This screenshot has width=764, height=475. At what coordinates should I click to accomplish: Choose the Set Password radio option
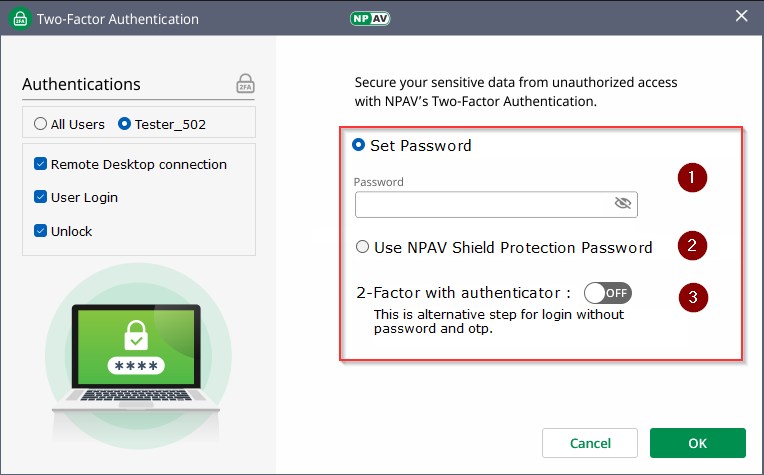tap(359, 145)
